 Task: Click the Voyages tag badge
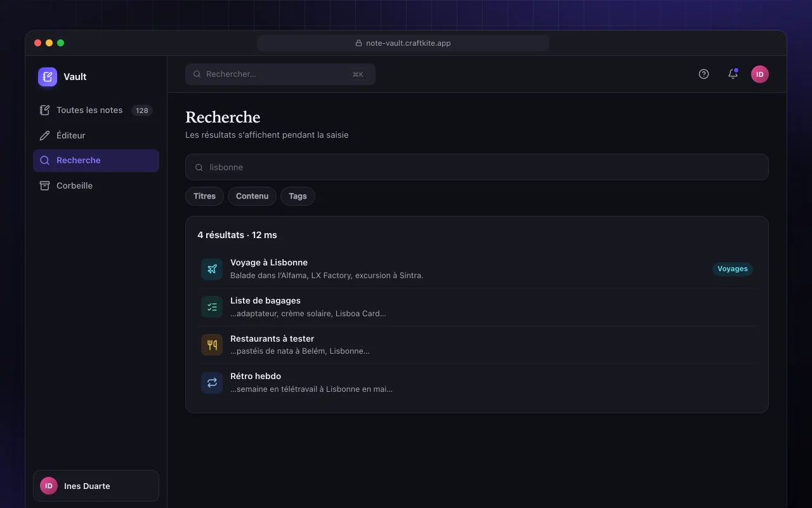click(733, 269)
